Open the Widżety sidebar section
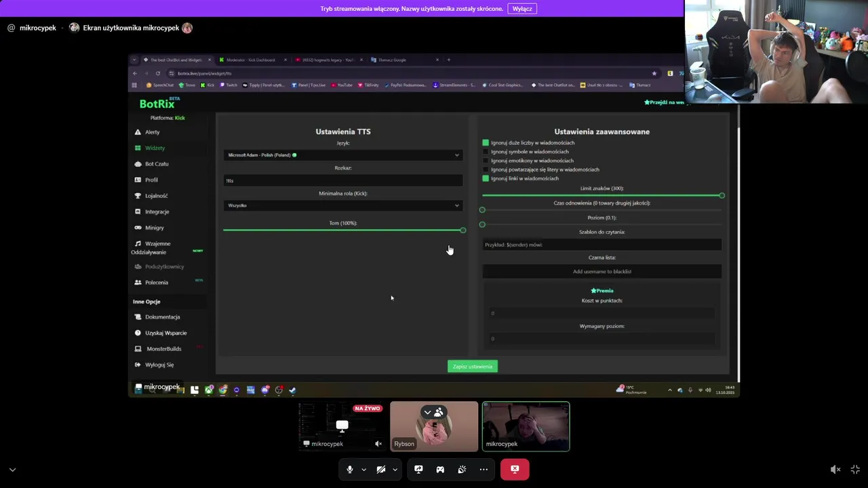The width and height of the screenshot is (868, 488). (150, 148)
